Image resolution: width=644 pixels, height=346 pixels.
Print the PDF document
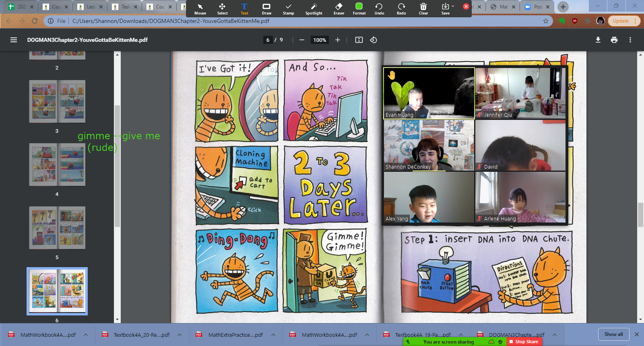pyautogui.click(x=614, y=40)
